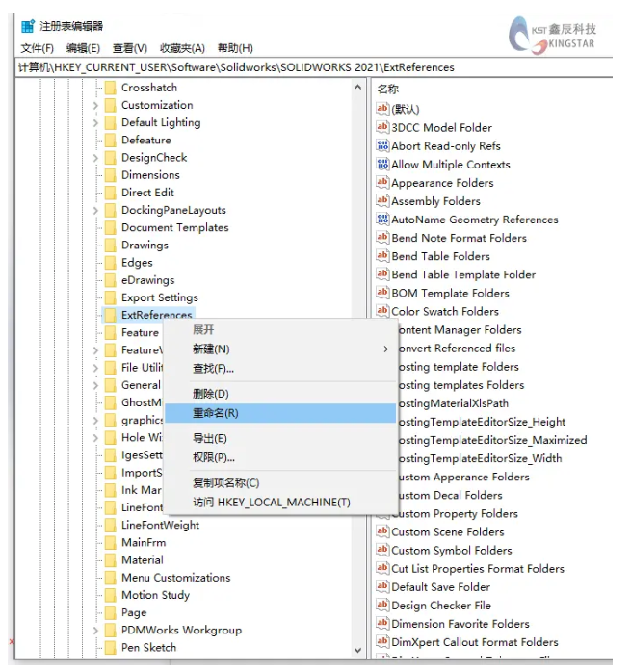This screenshot has height=672, width=631.
Task: Open the 查看(V) menu
Action: click(x=130, y=48)
